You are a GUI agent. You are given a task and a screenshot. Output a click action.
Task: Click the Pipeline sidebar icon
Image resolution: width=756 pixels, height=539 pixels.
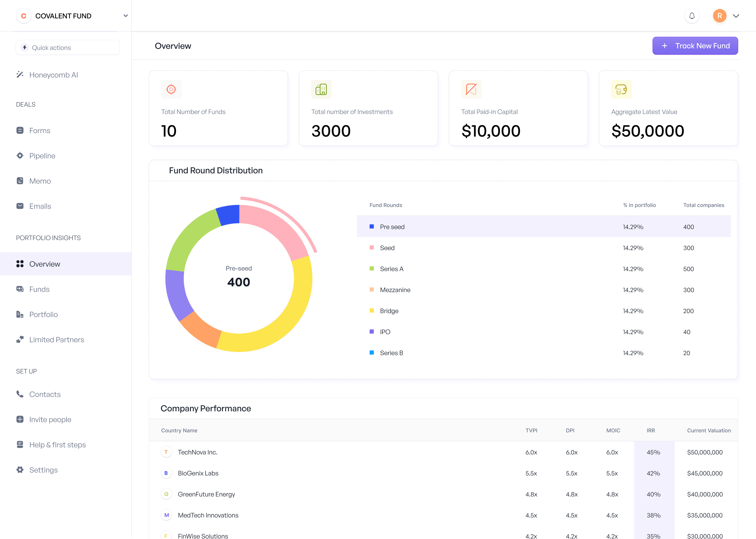(x=20, y=156)
